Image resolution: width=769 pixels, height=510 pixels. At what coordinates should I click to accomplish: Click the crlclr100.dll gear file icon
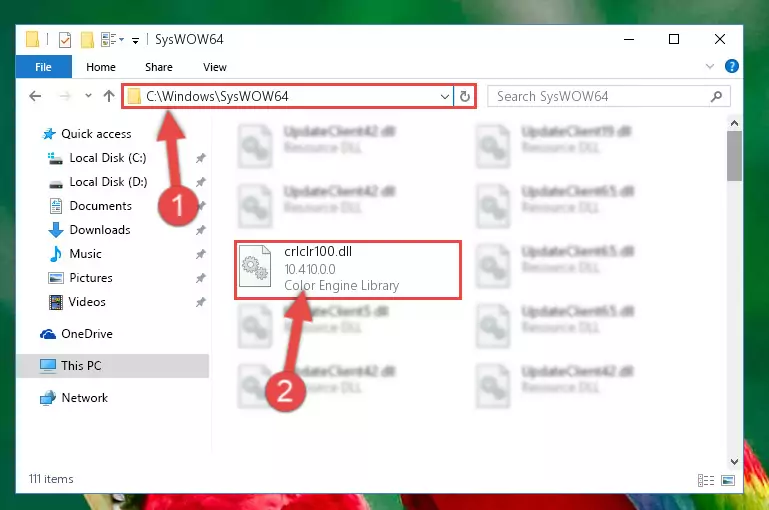coord(255,266)
